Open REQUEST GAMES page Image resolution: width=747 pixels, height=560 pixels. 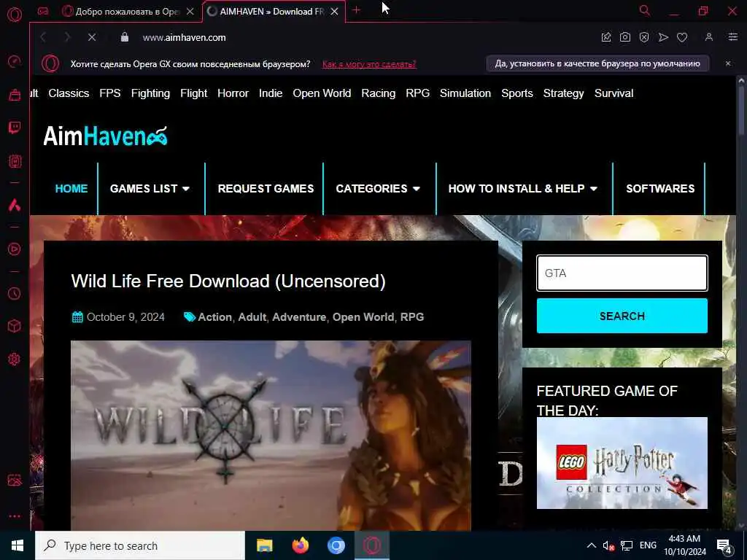pyautogui.click(x=266, y=189)
